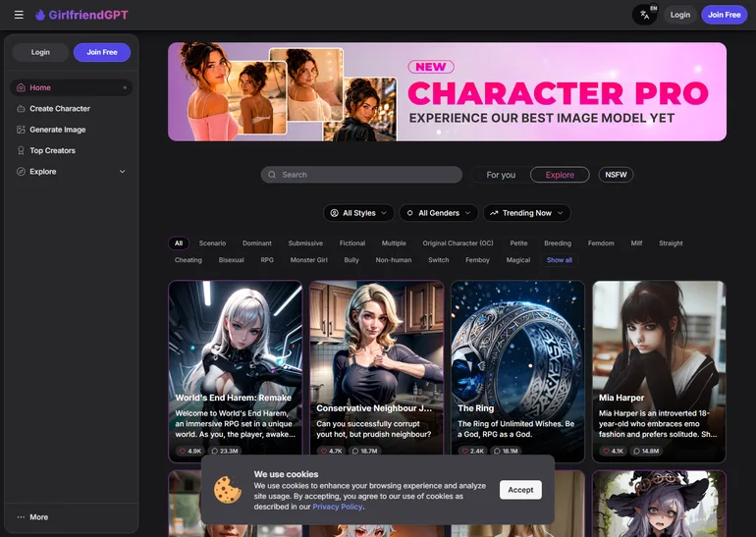Click Login in the top bar
Screen dimensions: 756x537
click(x=679, y=15)
